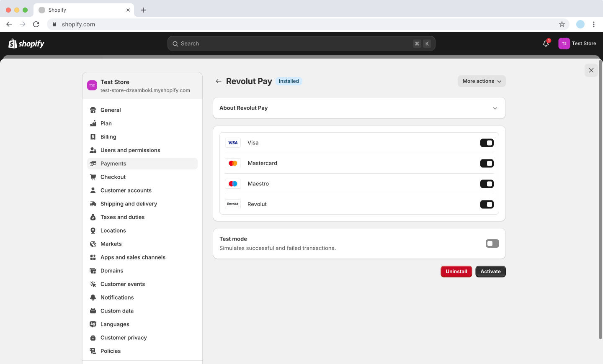Image resolution: width=603 pixels, height=364 pixels.
Task: Disable the Maestro payment toggle
Action: coord(487,184)
